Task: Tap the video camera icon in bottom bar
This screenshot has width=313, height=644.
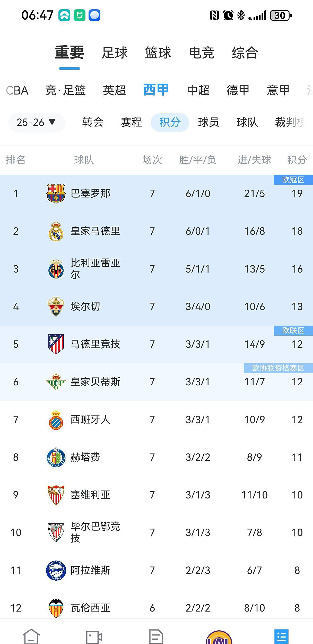Action: [94, 636]
